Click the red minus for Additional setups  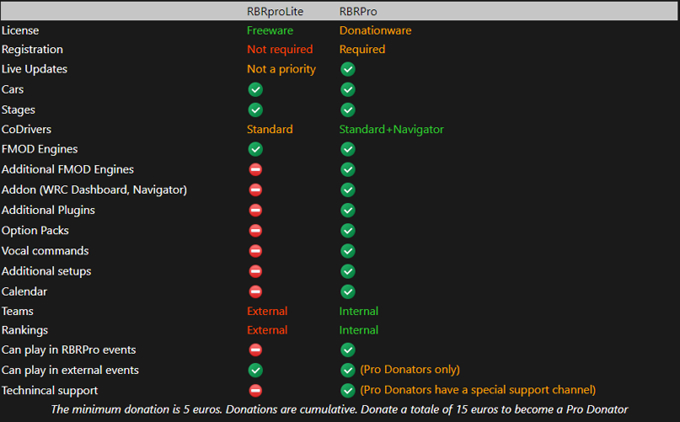point(255,272)
